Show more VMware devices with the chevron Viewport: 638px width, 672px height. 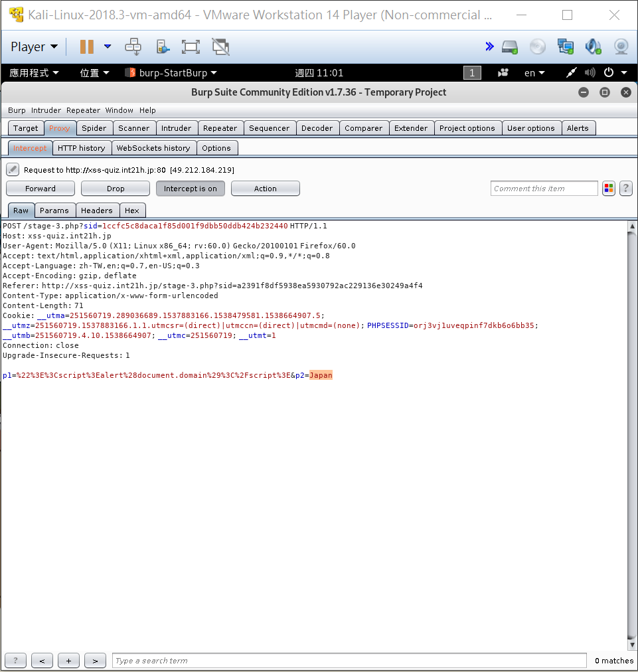click(489, 46)
